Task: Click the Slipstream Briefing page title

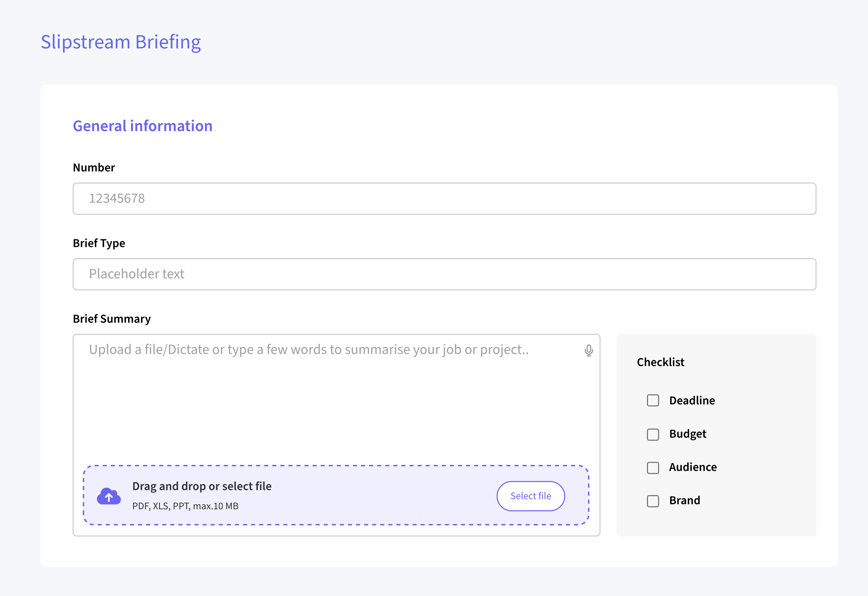Action: (121, 42)
